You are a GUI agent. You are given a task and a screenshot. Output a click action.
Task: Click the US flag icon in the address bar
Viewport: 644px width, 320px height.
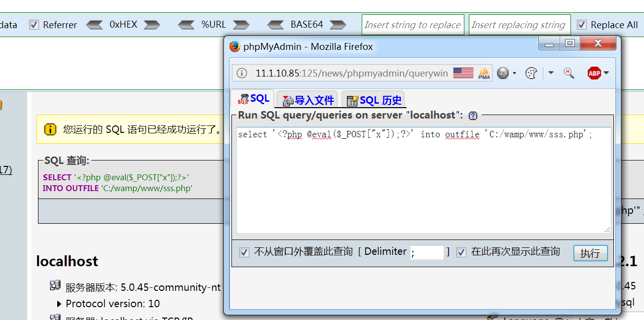tap(463, 73)
